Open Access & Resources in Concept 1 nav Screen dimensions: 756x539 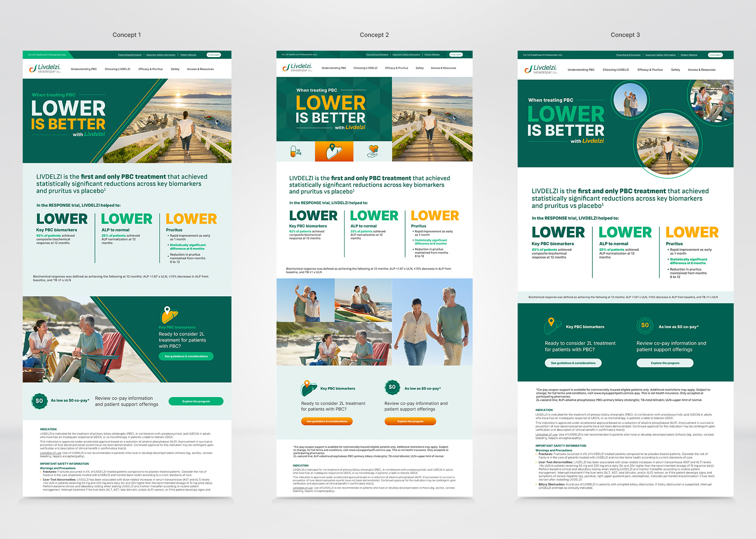200,69
